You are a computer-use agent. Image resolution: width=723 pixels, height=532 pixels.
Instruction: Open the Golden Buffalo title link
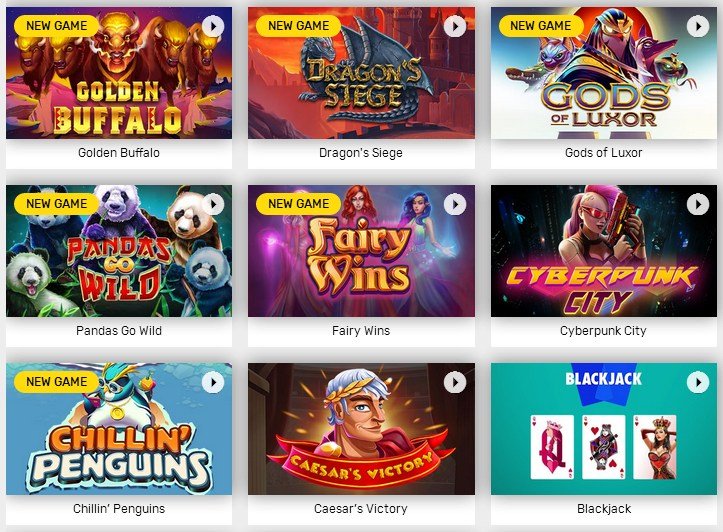click(x=119, y=153)
